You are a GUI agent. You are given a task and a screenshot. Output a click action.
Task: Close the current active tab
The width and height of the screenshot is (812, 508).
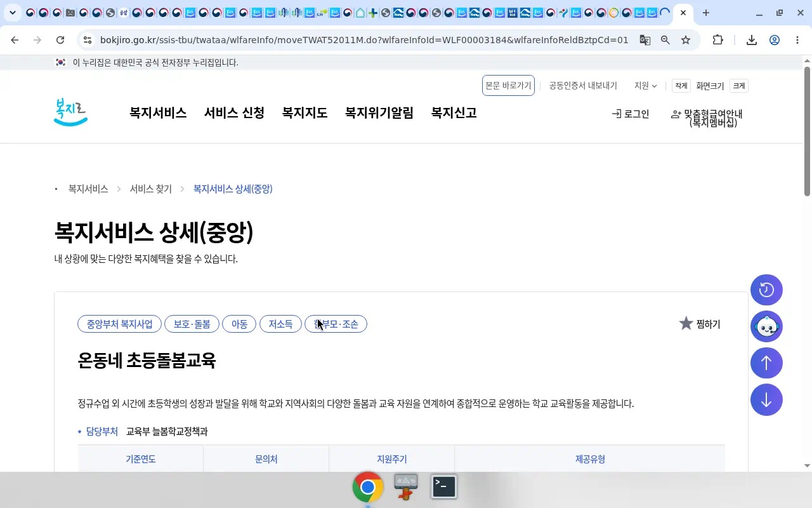tap(683, 13)
